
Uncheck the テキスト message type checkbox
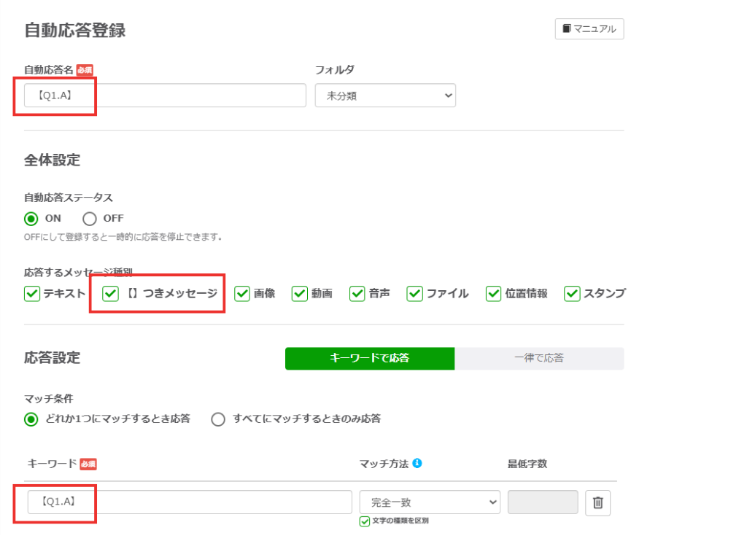tap(32, 293)
